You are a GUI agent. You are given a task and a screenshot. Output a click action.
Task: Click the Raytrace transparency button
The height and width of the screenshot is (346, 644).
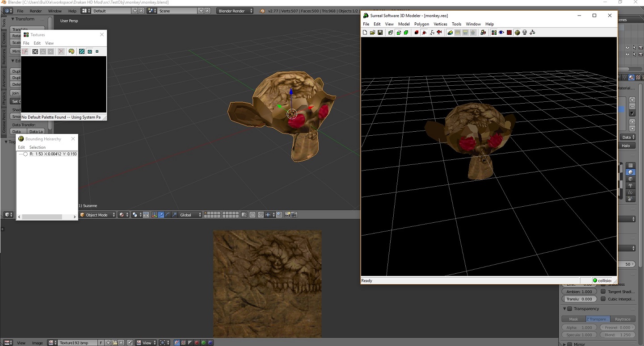pyautogui.click(x=623, y=319)
